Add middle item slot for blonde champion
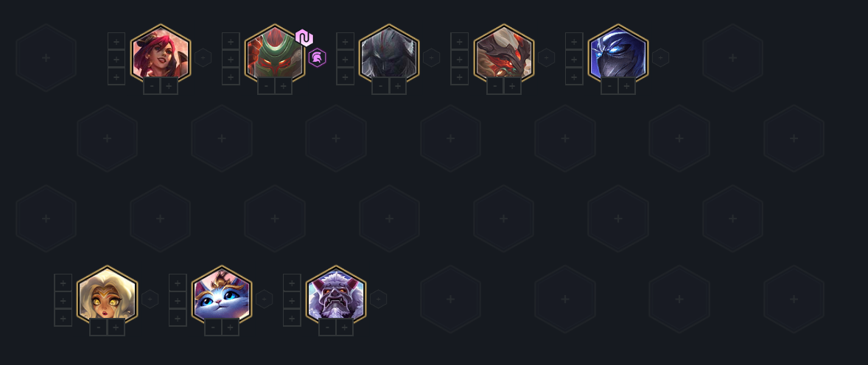 [63, 300]
